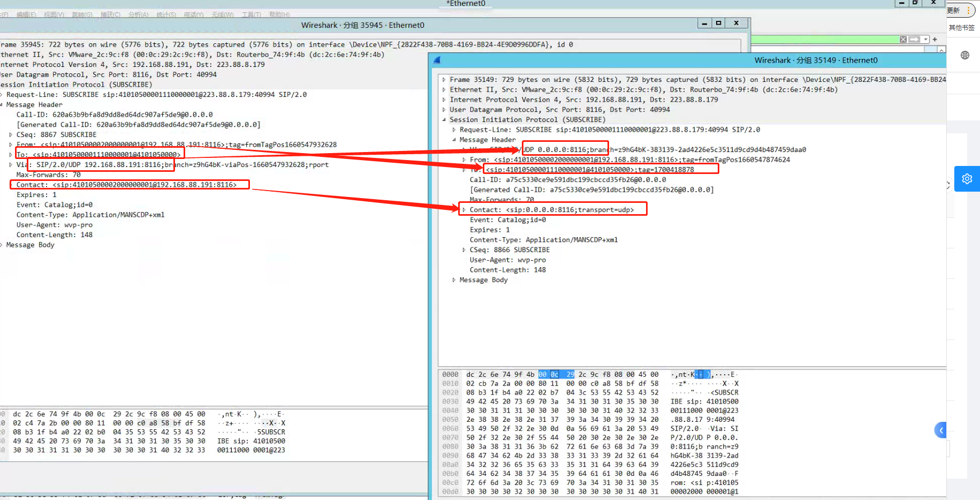Open the 跳转(G) menu
980x500 pixels.
[x=82, y=14]
